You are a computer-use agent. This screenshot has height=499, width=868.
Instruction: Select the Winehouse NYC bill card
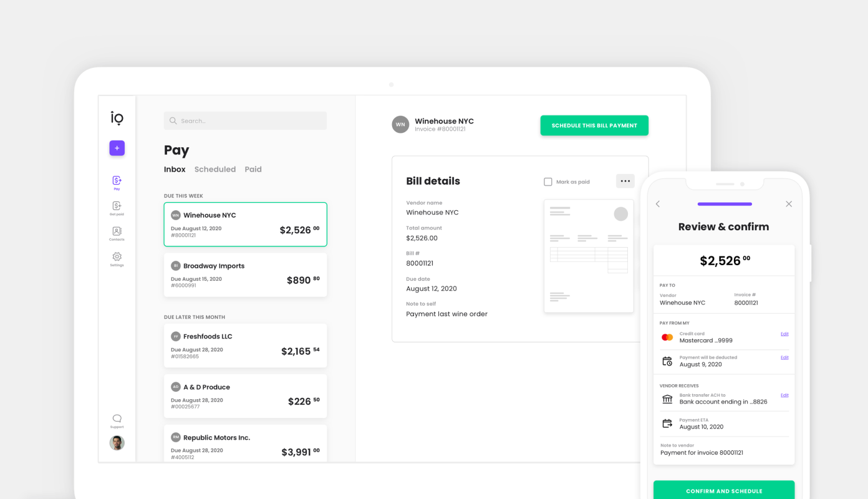point(245,224)
